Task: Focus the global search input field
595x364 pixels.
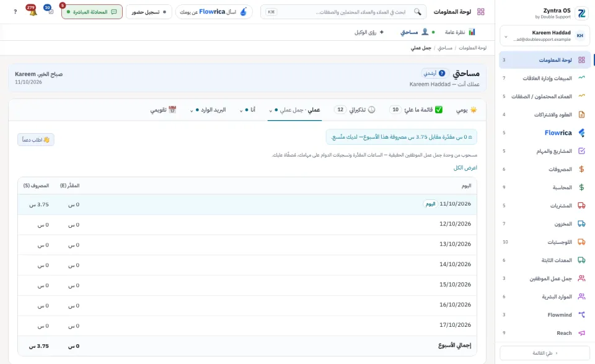Action: (345, 12)
